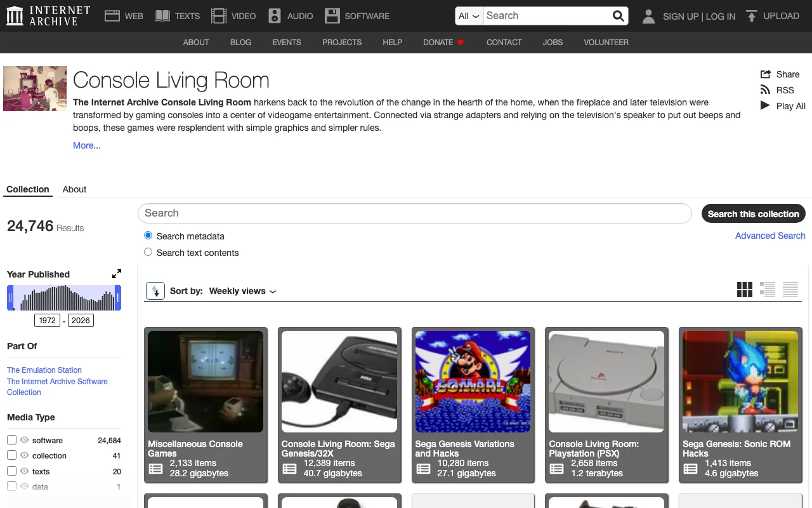Grab the right year range slider handle
812x508 pixels.
click(118, 298)
